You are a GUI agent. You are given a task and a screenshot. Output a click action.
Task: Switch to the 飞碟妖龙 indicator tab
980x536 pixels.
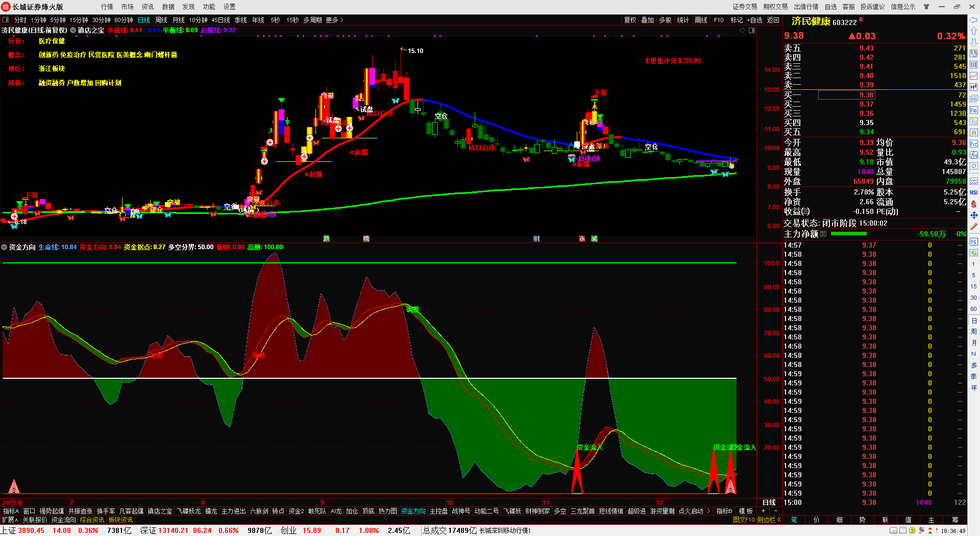[x=188, y=511]
